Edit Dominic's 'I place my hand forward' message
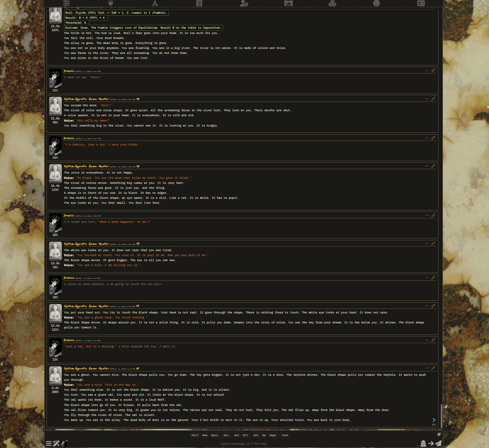Viewport: 489px width, 448px height. [x=433, y=278]
